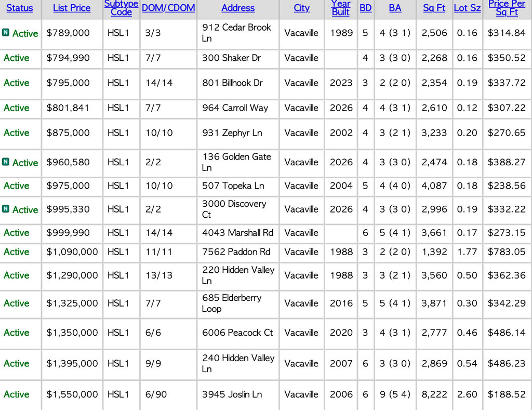Click the green N icon next to 136 Golden Gate Ln
Image resolution: width=532 pixels, height=410 pixels.
click(7, 163)
